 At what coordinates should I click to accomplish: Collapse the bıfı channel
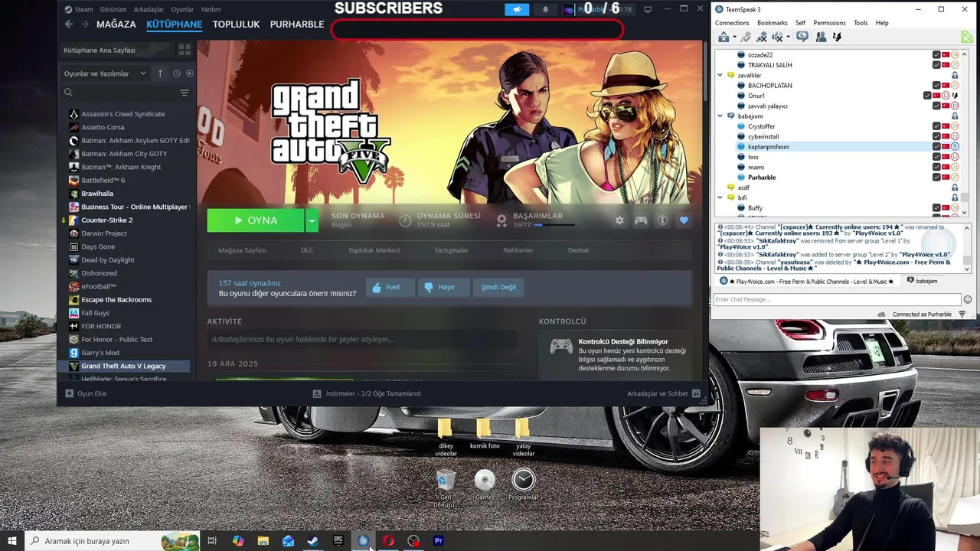pos(720,197)
